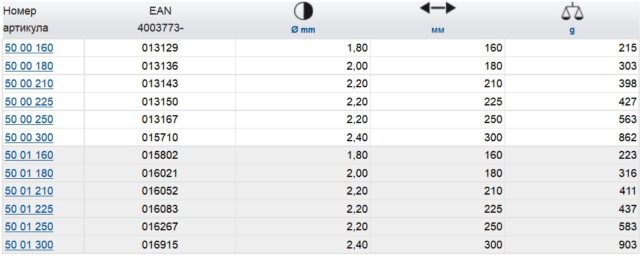Follow the 50 01 250 article link

[29, 227]
